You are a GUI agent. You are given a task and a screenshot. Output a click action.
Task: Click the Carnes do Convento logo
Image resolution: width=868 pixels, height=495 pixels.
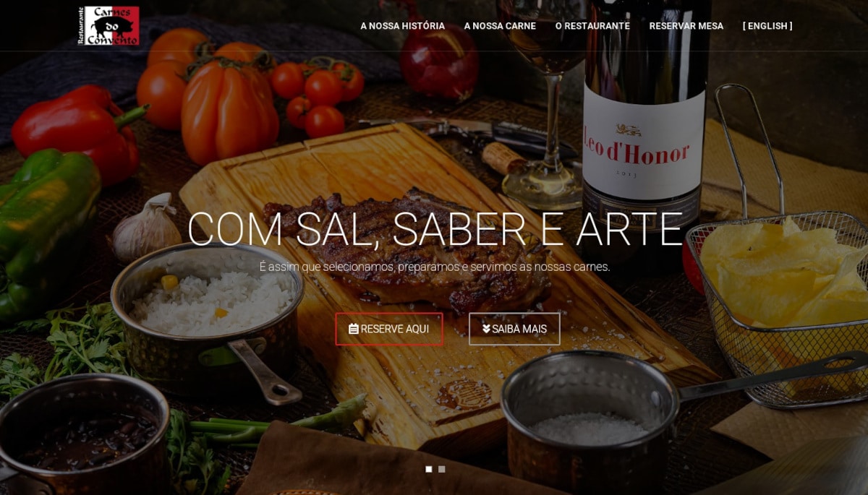coord(109,25)
